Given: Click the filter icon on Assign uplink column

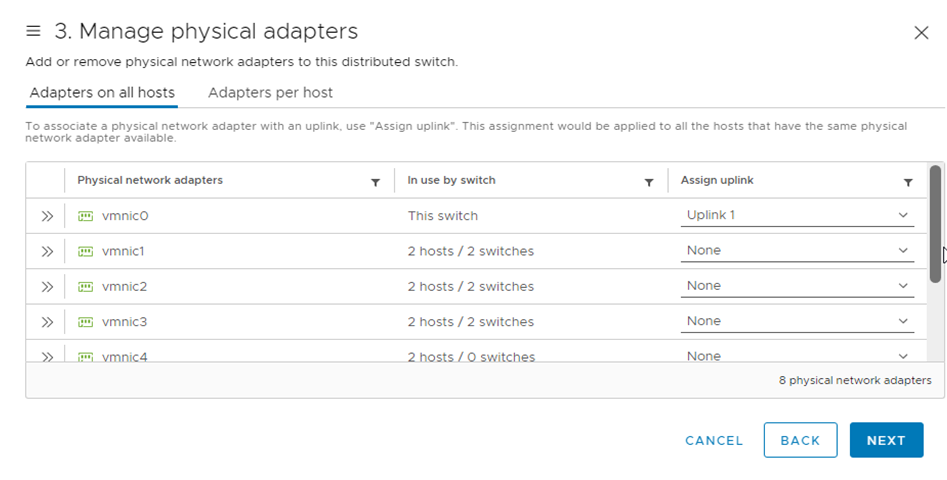Looking at the screenshot, I should [907, 182].
